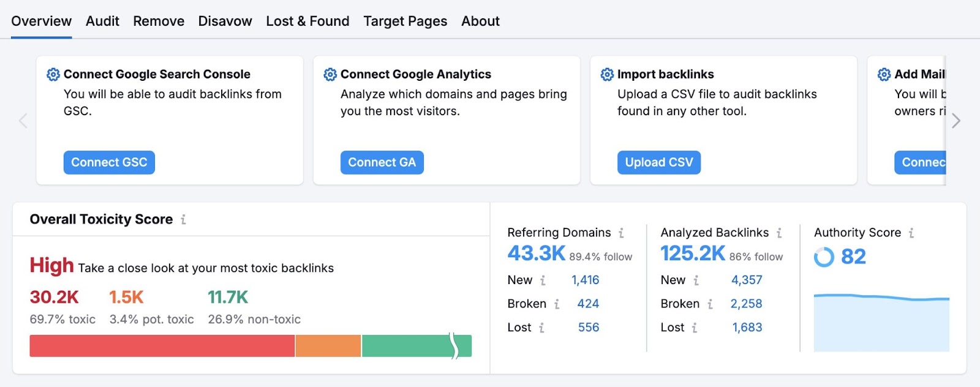Viewport: 980px width, 387px height.
Task: Click the gear icon on Connect Google Analytics card
Action: pos(330,73)
